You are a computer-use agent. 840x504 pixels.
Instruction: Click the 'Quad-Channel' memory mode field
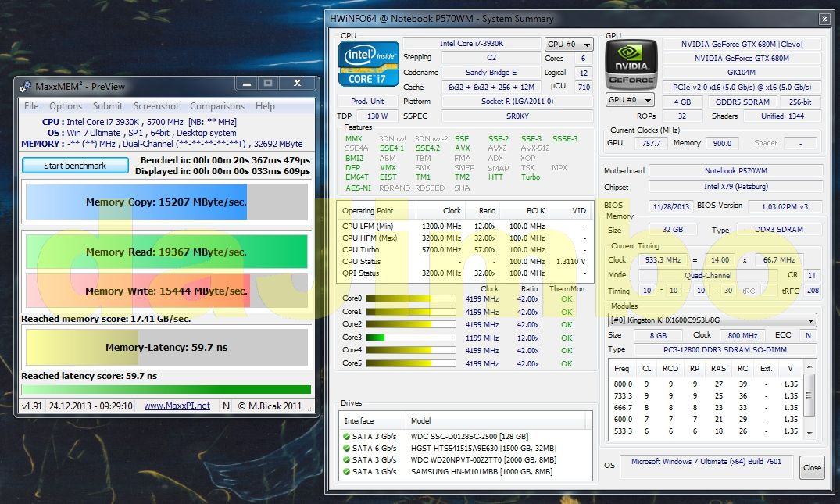[708, 275]
